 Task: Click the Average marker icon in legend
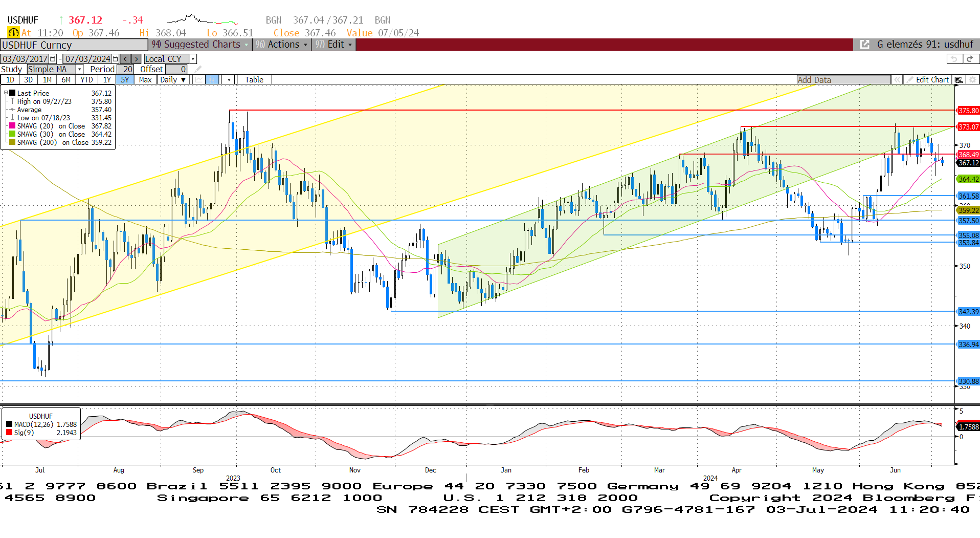point(12,110)
